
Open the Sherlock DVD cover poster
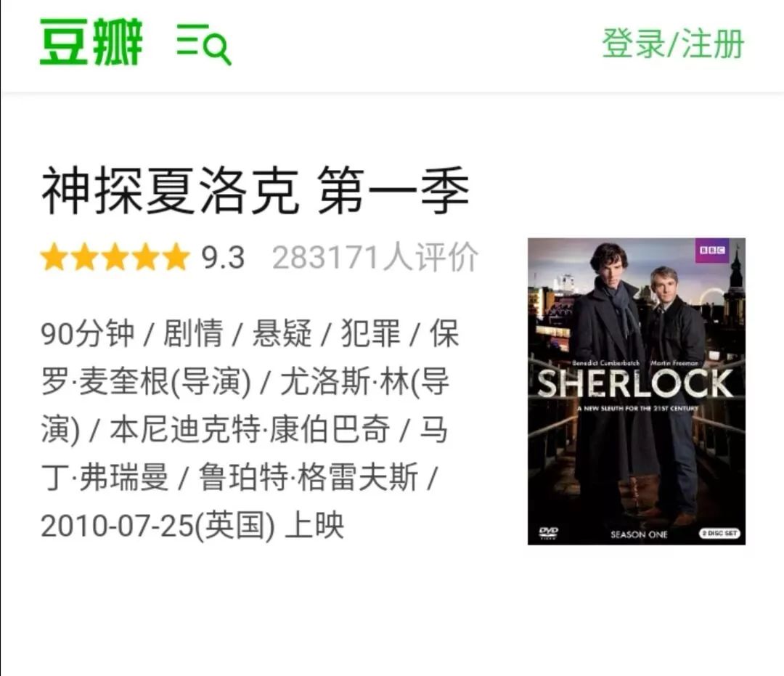pos(637,391)
